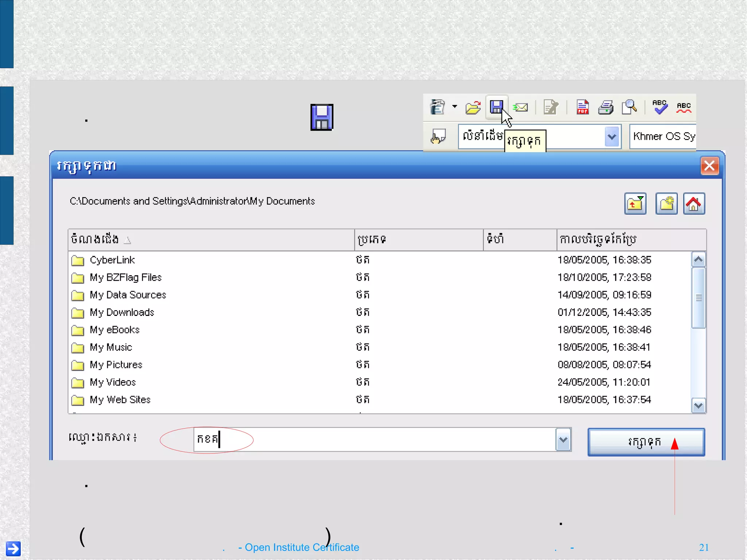Viewport: 747px width, 560px height.
Task: Run Spellcheck with ABC checkmark icon
Action: pyautogui.click(x=659, y=107)
